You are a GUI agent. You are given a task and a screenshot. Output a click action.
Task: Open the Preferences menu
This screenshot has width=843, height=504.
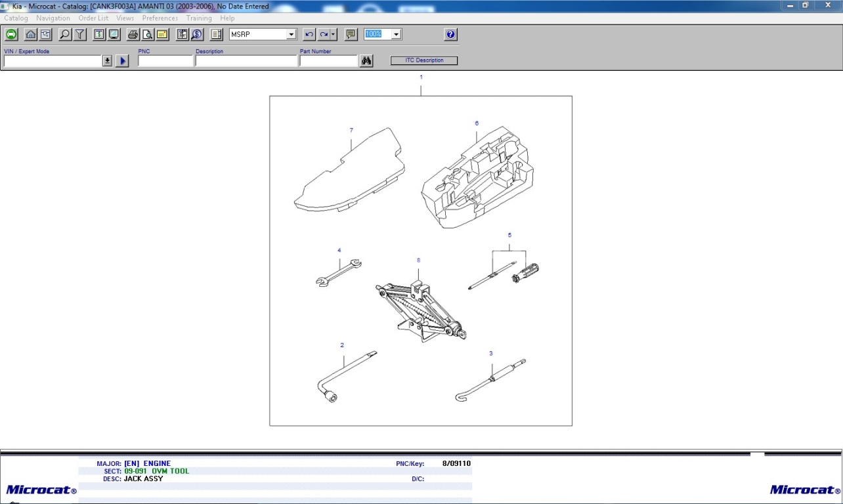[x=160, y=18]
